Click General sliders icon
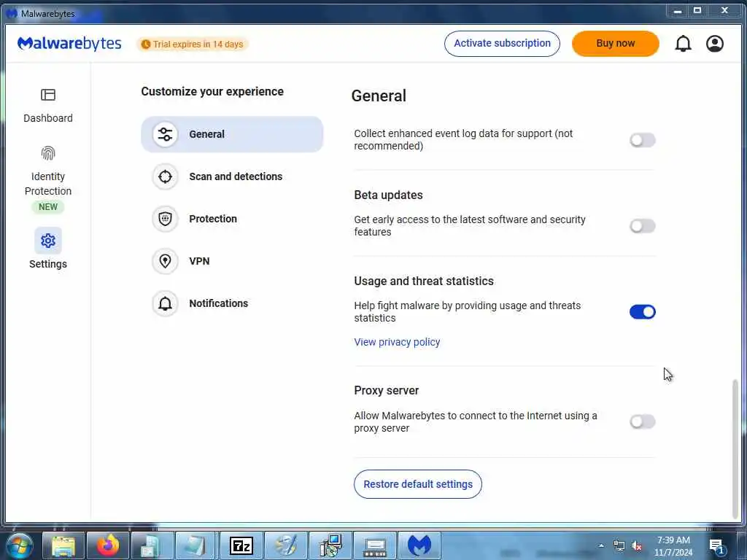The image size is (747, 560). (x=166, y=134)
